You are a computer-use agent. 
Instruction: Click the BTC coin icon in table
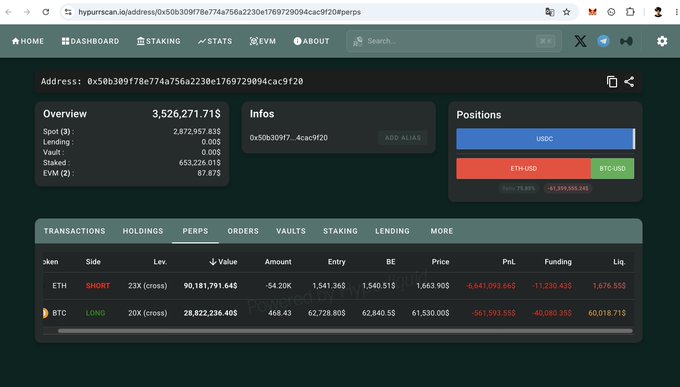[45, 313]
